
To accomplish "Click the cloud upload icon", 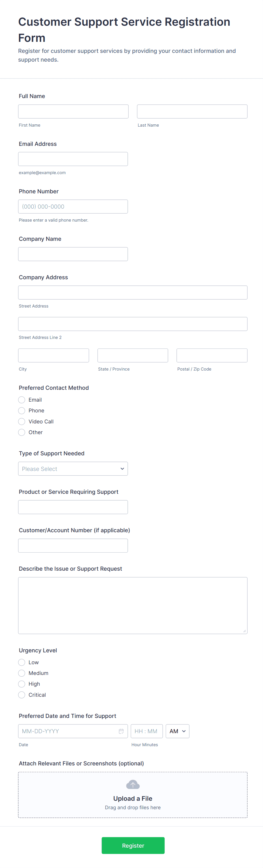I will pos(133,784).
